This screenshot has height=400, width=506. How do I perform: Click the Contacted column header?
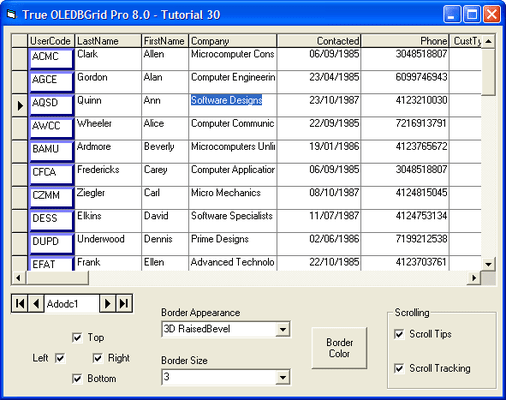[319, 41]
